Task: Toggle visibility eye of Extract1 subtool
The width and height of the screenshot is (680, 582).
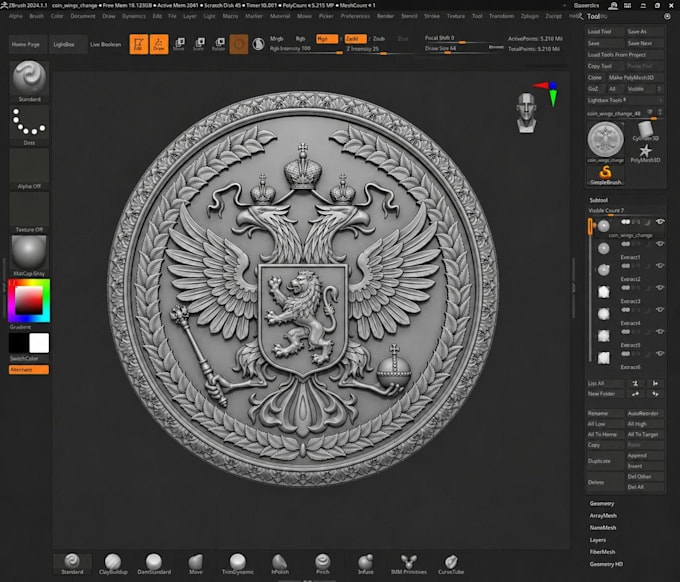Action: click(660, 244)
